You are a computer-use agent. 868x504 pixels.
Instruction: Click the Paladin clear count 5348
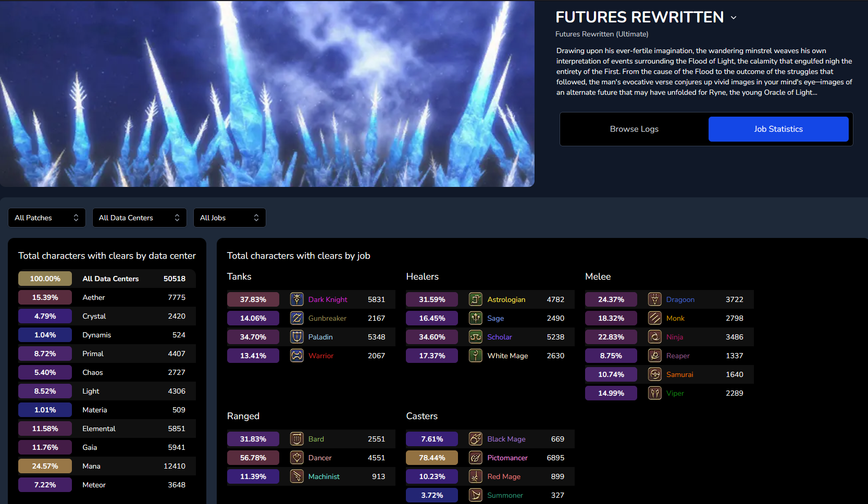coord(376,337)
